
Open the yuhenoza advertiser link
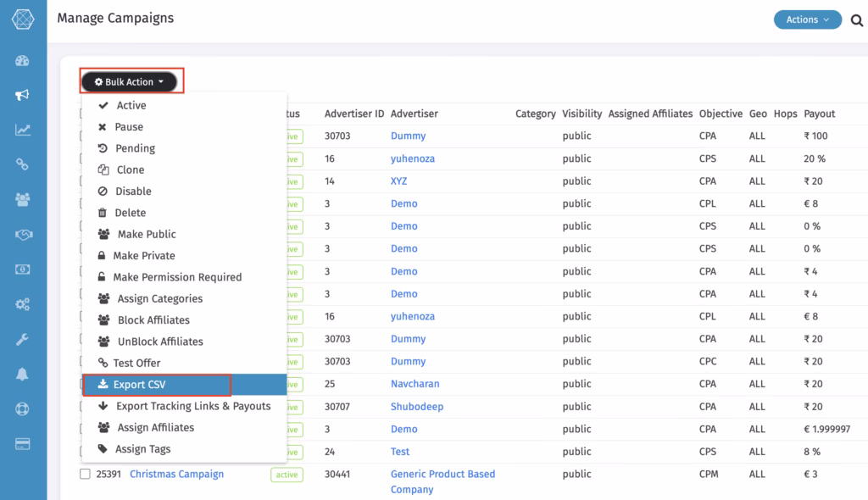pos(413,158)
